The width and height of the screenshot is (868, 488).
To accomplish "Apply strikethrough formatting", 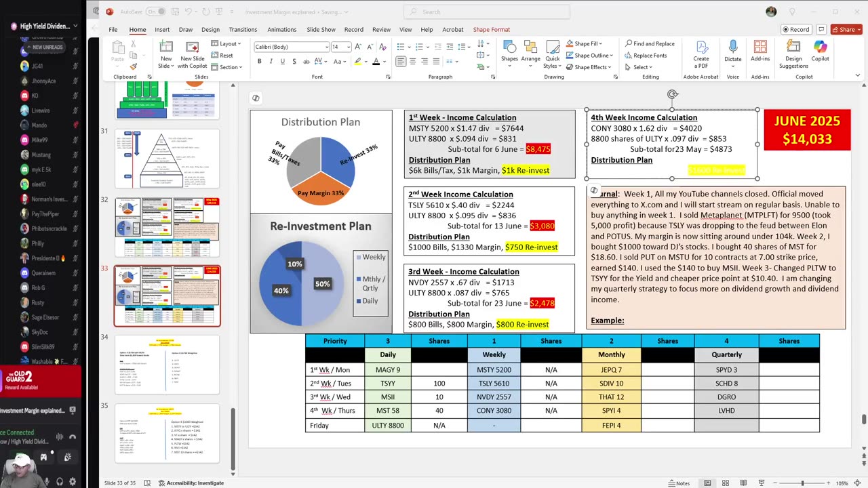I will point(305,62).
